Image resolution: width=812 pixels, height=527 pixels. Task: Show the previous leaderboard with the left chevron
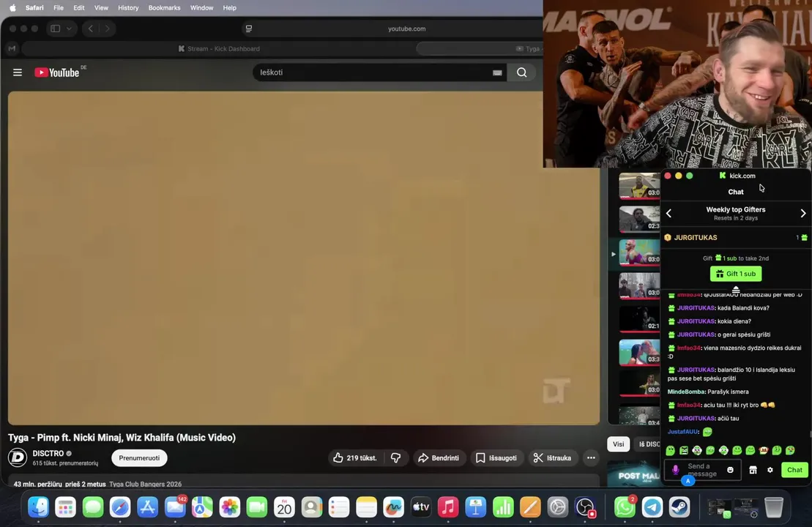pos(668,213)
